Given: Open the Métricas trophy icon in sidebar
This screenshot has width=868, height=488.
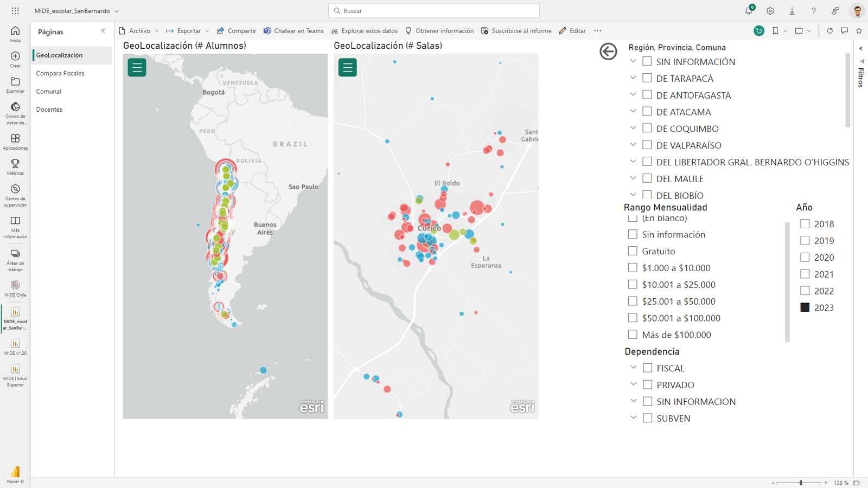Looking at the screenshot, I should (x=15, y=166).
